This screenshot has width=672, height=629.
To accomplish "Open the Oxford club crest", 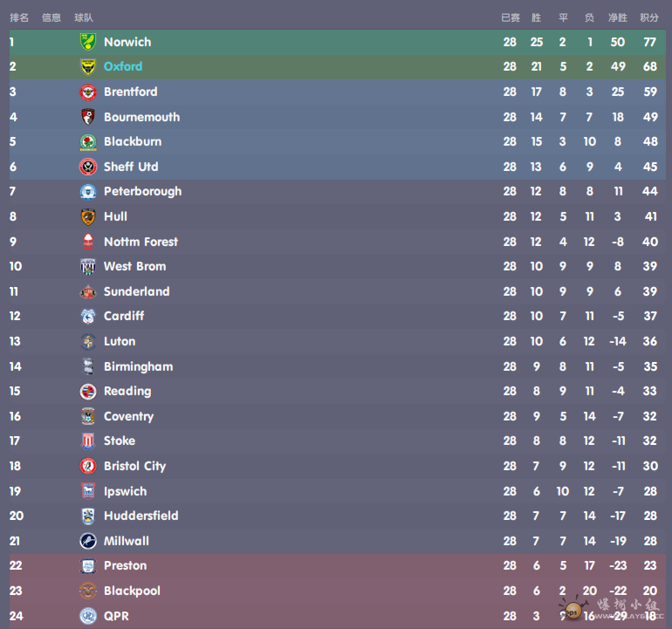I will [88, 67].
